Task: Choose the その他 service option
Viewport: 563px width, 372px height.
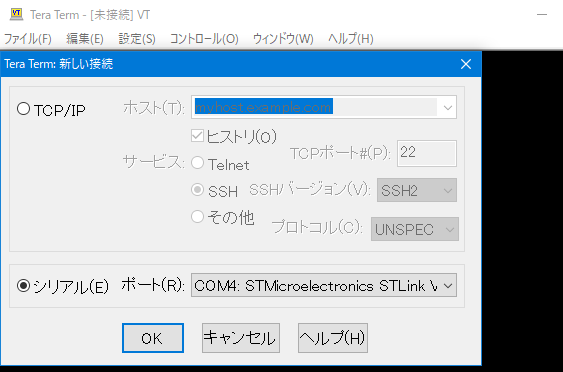Action: point(197,217)
